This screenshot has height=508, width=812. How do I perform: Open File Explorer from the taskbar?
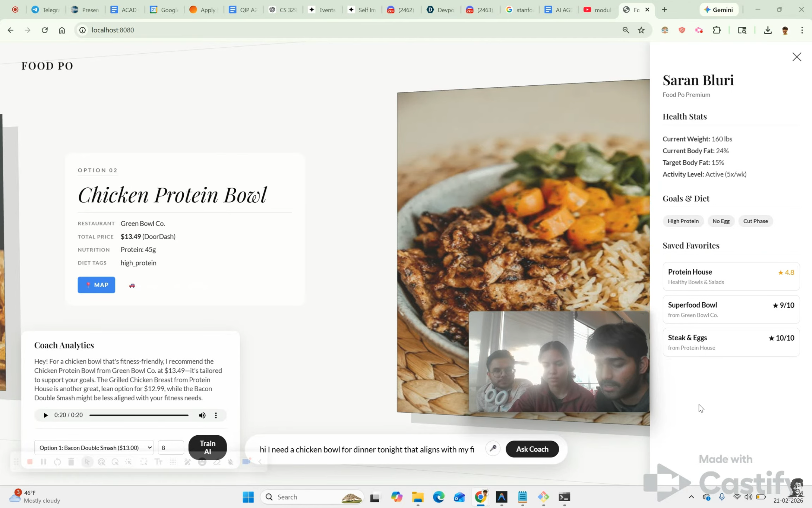point(418,497)
